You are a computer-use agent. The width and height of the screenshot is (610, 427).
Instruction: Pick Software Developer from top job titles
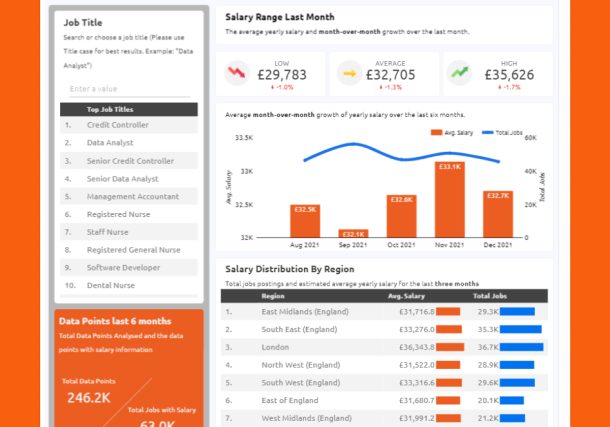[124, 268]
